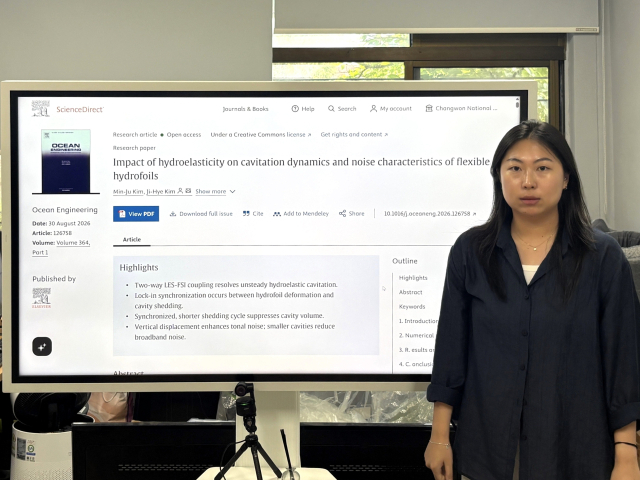
Task: Click Get rights and content link
Action: pyautogui.click(x=354, y=134)
